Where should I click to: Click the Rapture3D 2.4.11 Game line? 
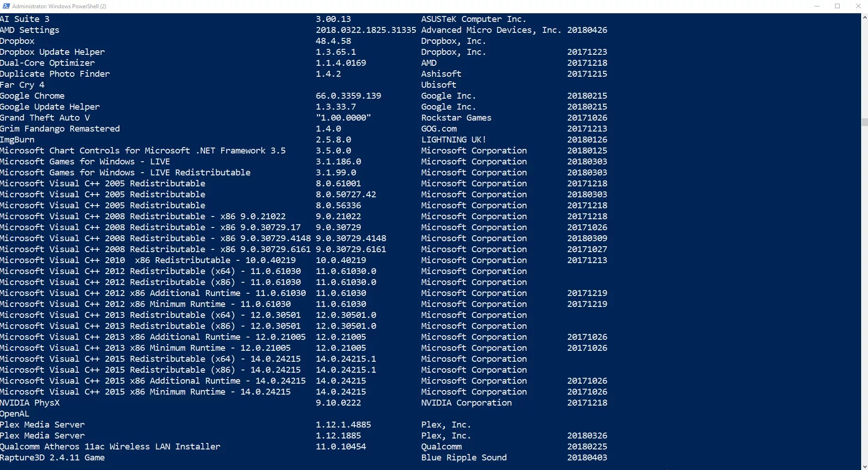pyautogui.click(x=304, y=458)
